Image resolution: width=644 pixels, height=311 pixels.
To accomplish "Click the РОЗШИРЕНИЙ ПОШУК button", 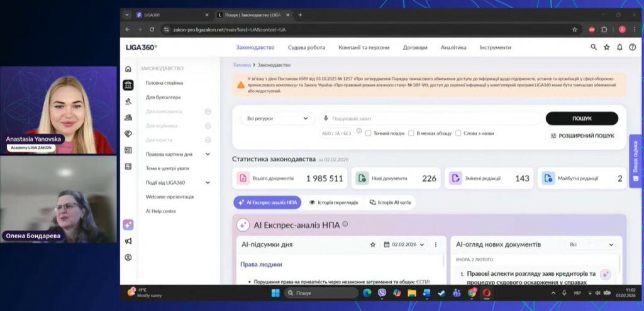I will pos(582,136).
